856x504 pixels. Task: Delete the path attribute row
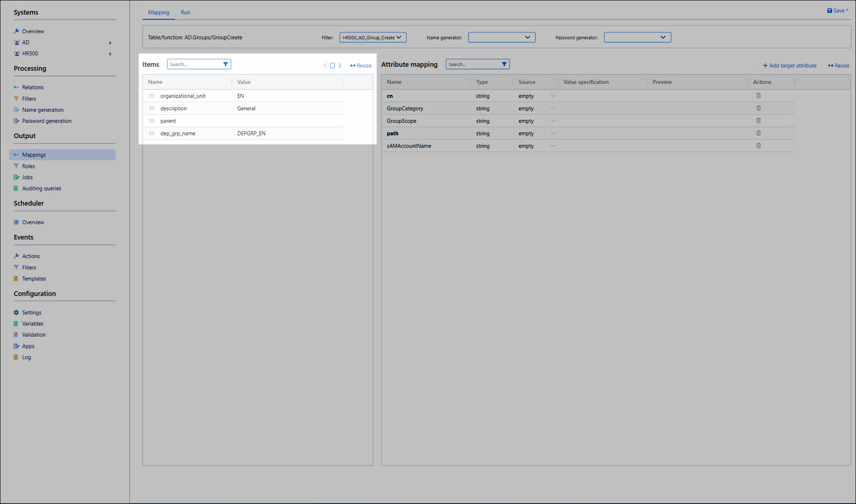click(758, 133)
